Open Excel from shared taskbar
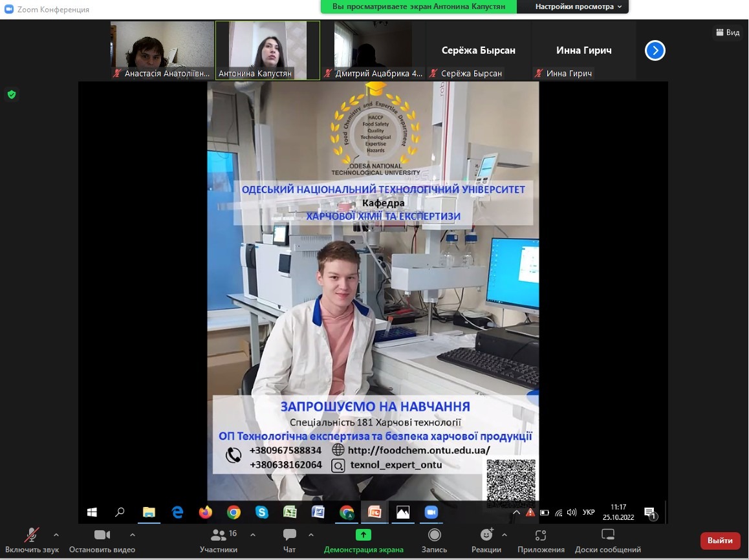The height and width of the screenshot is (560, 749). click(290, 512)
